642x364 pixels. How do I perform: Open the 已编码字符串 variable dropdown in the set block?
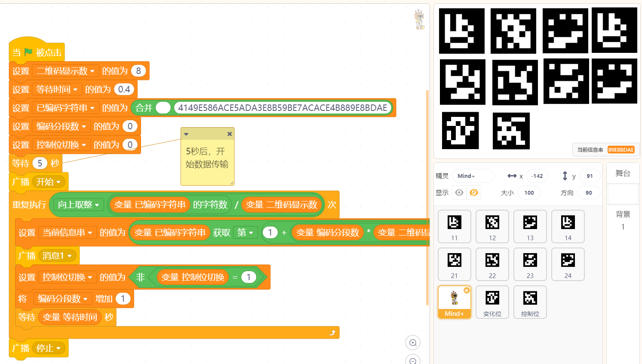click(x=65, y=108)
